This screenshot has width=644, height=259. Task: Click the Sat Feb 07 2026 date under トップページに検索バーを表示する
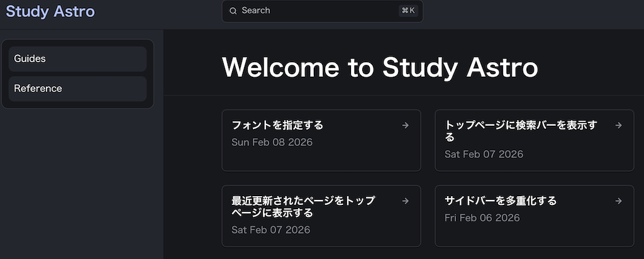[x=484, y=154]
